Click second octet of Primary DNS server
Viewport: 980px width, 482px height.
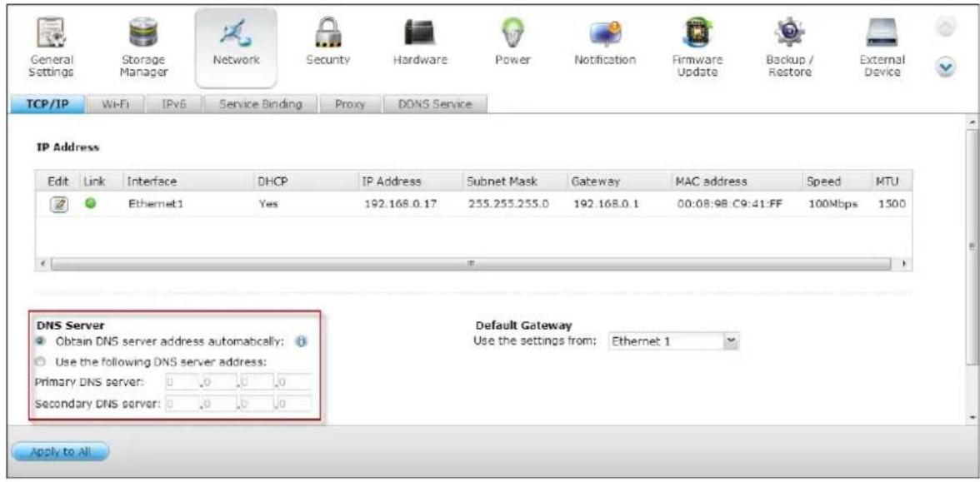pos(219,382)
